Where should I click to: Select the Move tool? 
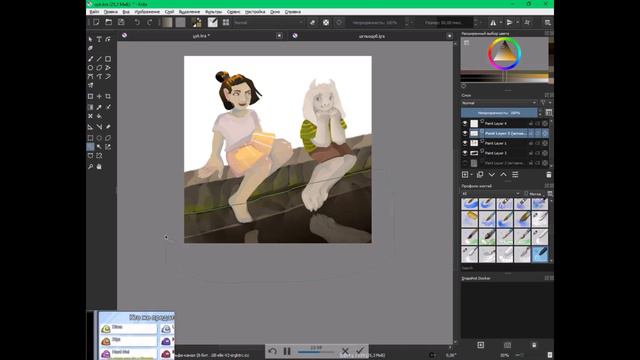[99, 96]
